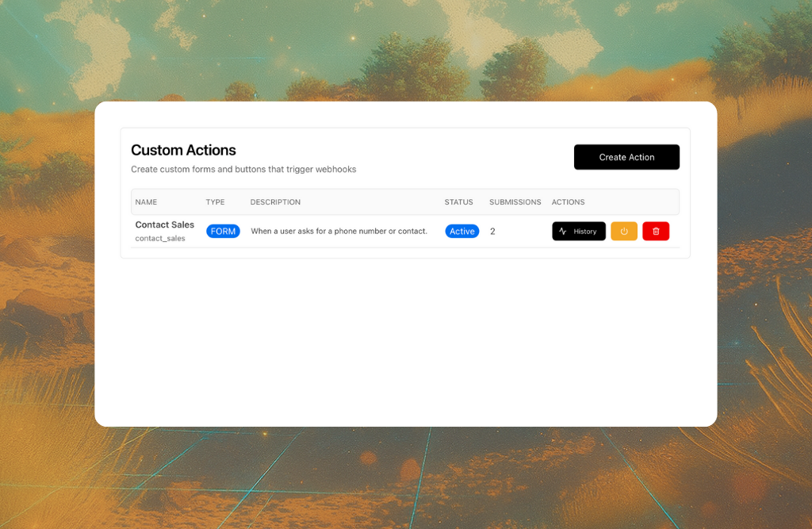
Task: Click the NAME column header
Action: click(146, 202)
